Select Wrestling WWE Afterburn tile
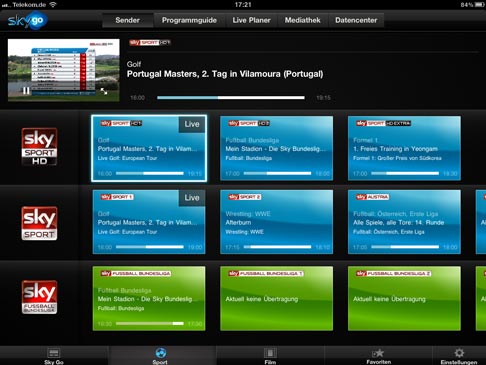The height and width of the screenshot is (365, 486). tap(276, 222)
